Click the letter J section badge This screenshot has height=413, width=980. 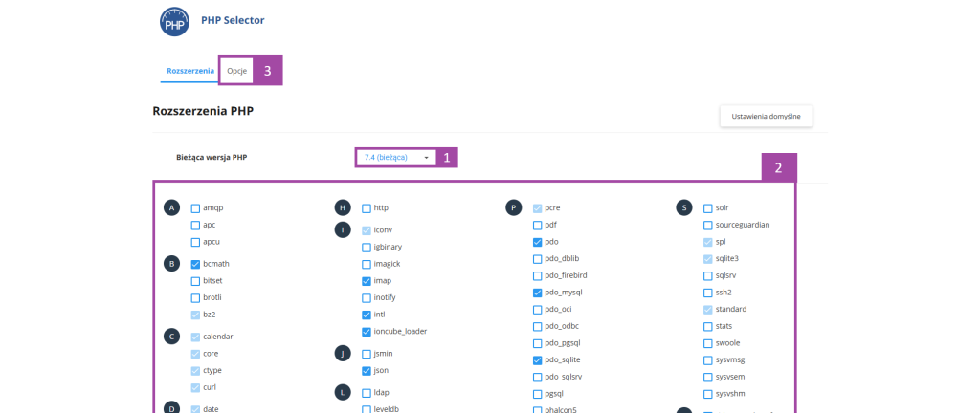tap(343, 353)
